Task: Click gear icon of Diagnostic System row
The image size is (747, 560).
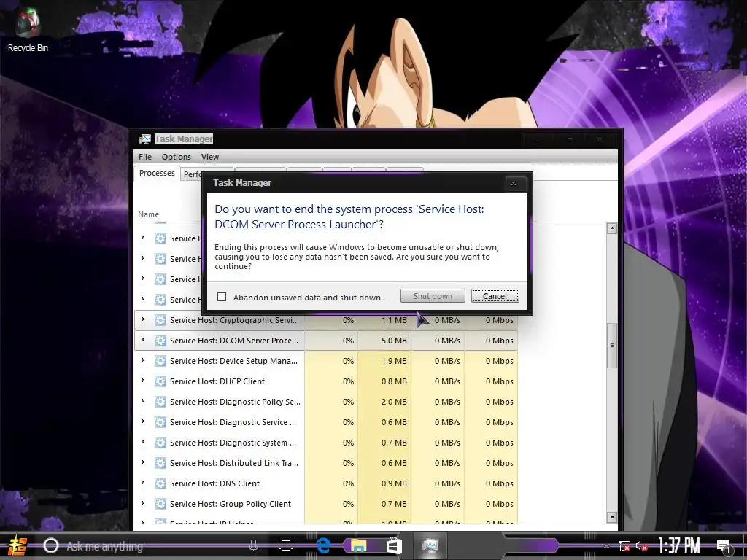Action: [x=160, y=443]
